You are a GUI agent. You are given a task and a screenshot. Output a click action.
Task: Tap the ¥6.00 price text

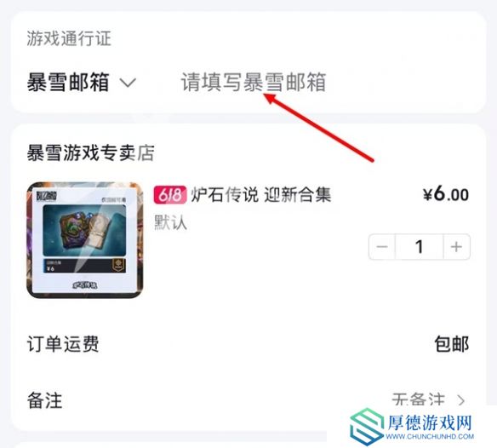[x=446, y=194]
